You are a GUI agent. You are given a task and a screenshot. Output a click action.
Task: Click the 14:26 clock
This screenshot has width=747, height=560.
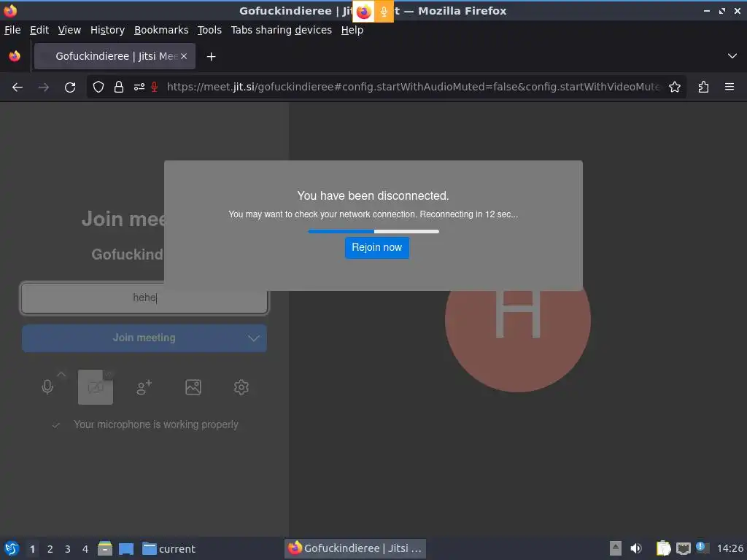pyautogui.click(x=729, y=549)
